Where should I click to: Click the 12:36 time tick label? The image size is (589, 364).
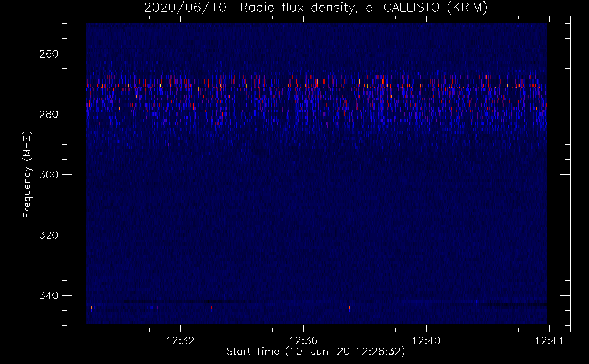[x=303, y=341]
